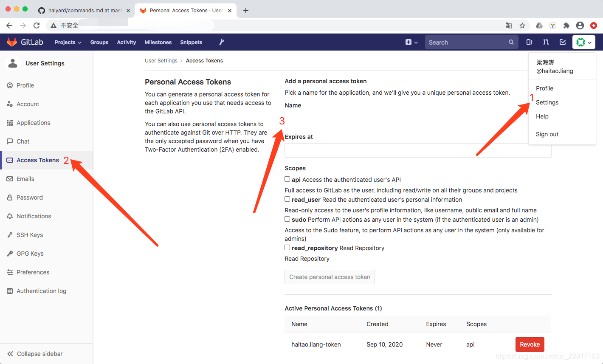The height and width of the screenshot is (364, 603).
Task: Revoke the haitao.liang-token
Action: click(530, 344)
